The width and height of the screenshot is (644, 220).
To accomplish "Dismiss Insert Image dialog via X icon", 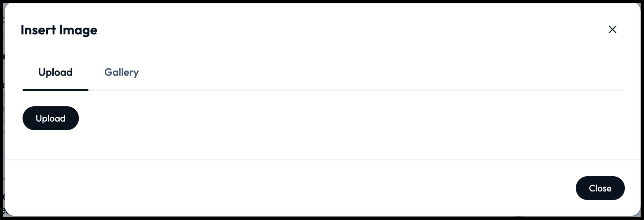I will [x=612, y=29].
